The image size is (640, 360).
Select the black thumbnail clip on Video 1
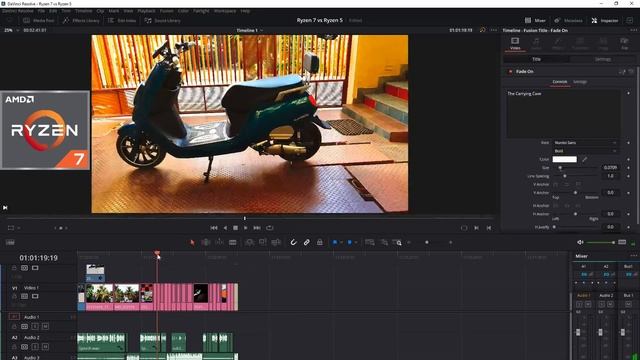pos(200,297)
